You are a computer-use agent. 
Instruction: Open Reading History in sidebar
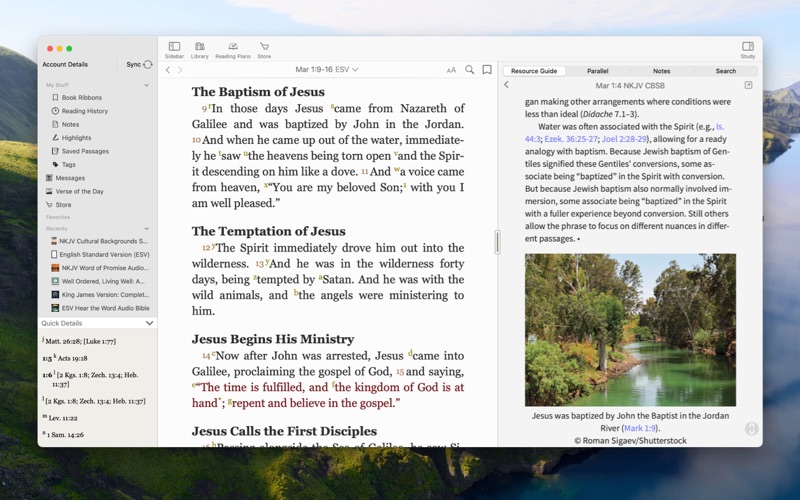click(85, 111)
